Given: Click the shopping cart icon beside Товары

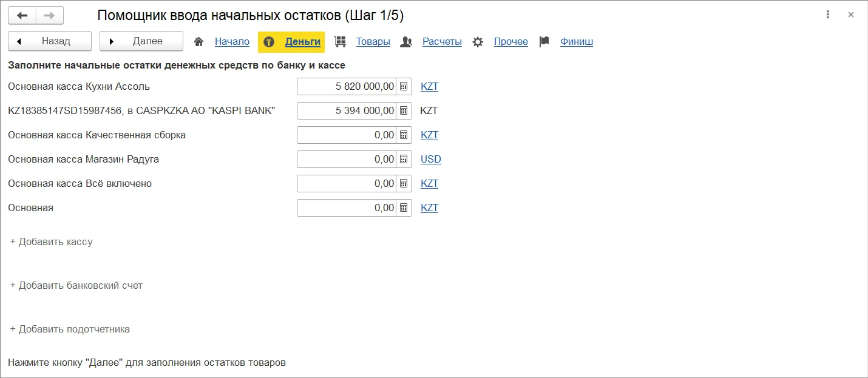Looking at the screenshot, I should 340,41.
